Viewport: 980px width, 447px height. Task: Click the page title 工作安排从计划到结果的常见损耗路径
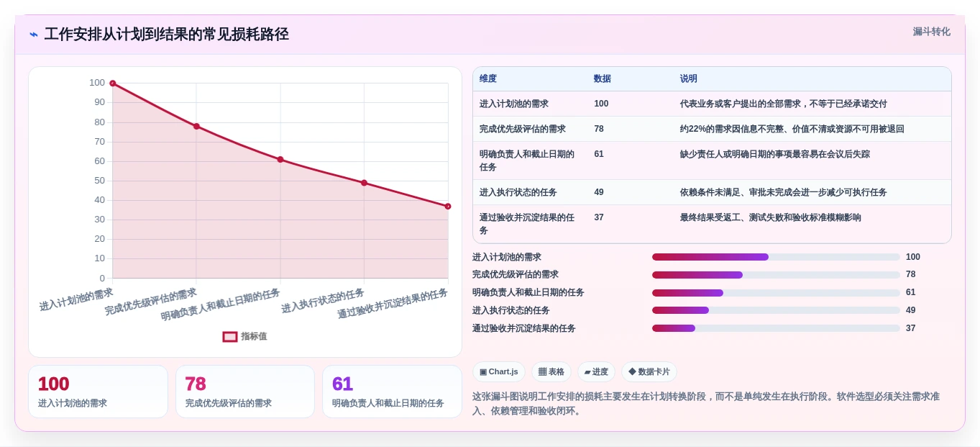click(167, 35)
